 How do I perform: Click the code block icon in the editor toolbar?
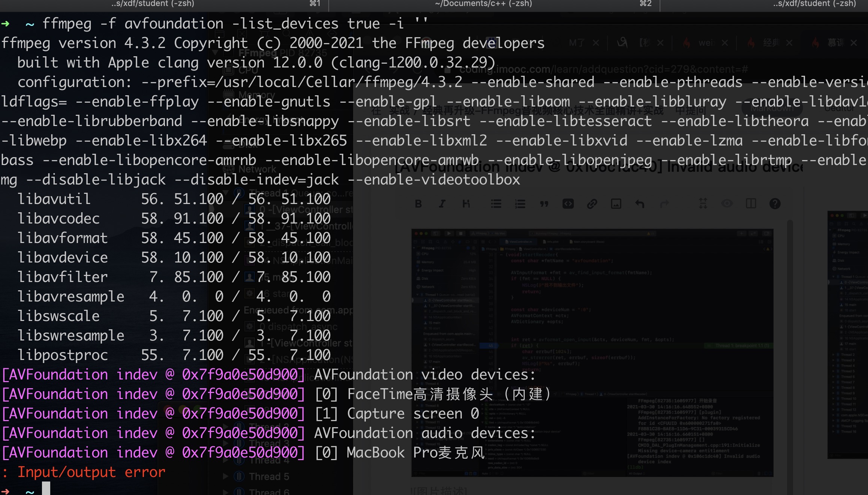pos(568,204)
